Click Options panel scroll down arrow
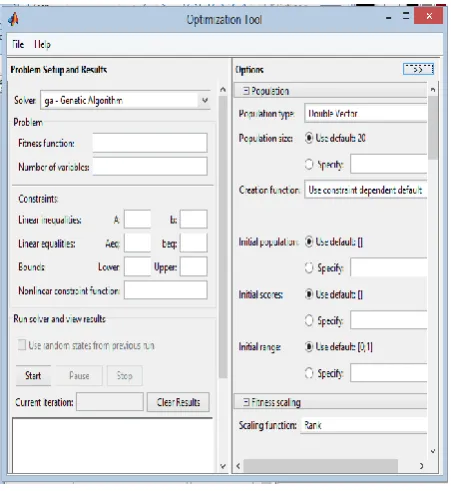 (x=433, y=451)
